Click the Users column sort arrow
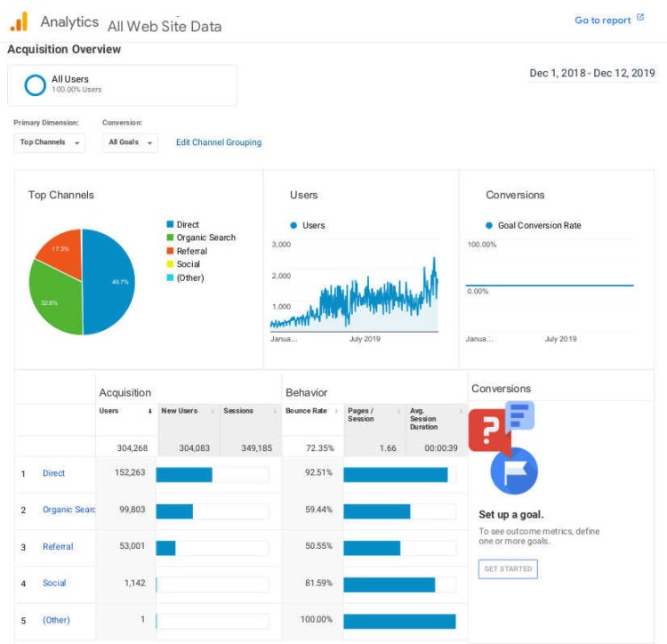This screenshot has width=667, height=644. coord(149,411)
